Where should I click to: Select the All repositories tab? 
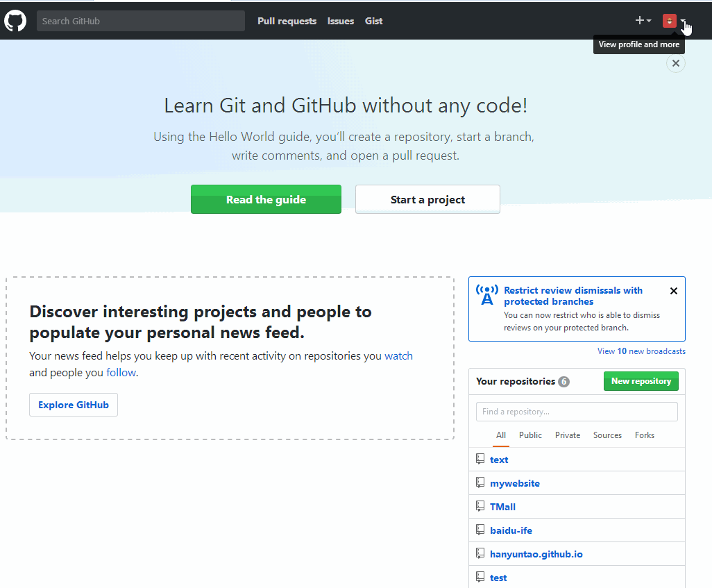[x=501, y=435]
